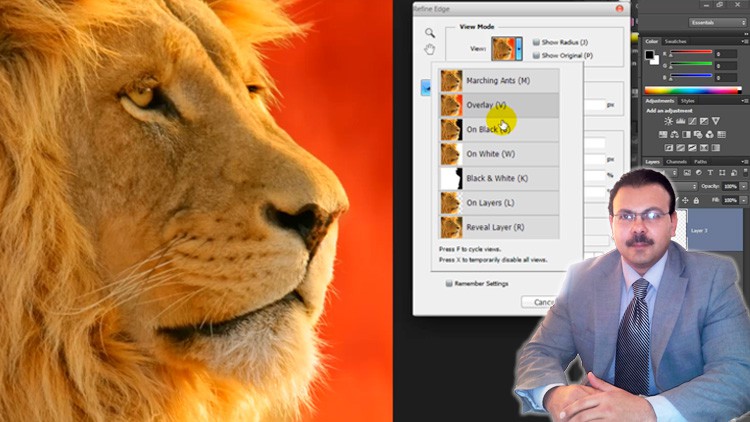This screenshot has width=750, height=422.
Task: Add a Vibrance adjustment
Action: coord(716,121)
